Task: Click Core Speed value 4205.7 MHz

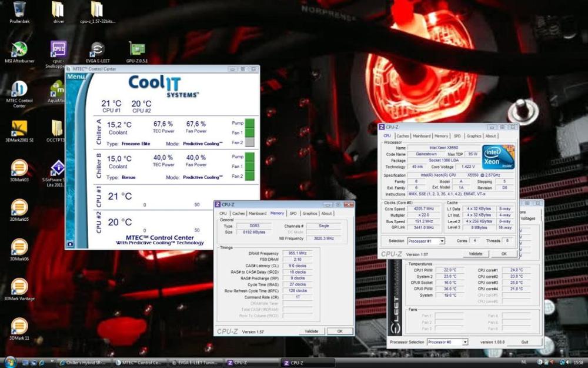Action: coord(424,209)
